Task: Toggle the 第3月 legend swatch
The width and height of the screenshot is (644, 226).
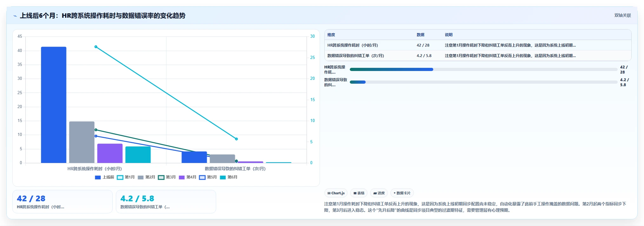Action: click(161, 178)
